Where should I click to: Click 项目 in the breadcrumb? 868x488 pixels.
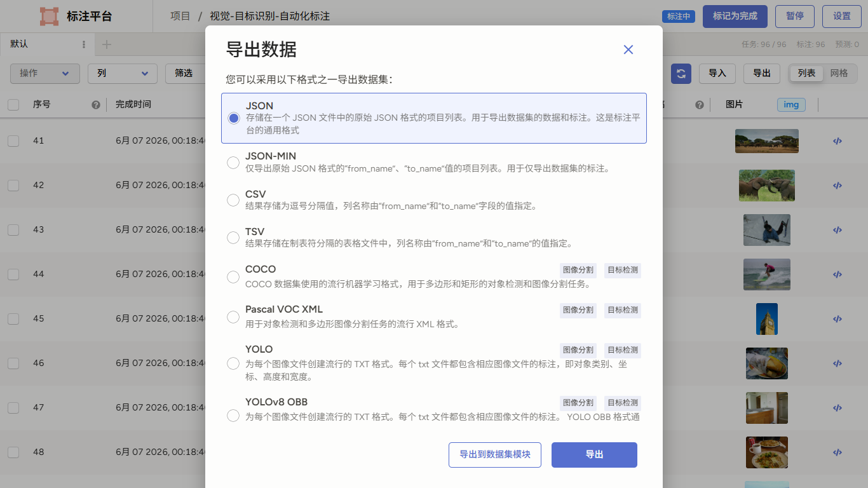coord(180,16)
